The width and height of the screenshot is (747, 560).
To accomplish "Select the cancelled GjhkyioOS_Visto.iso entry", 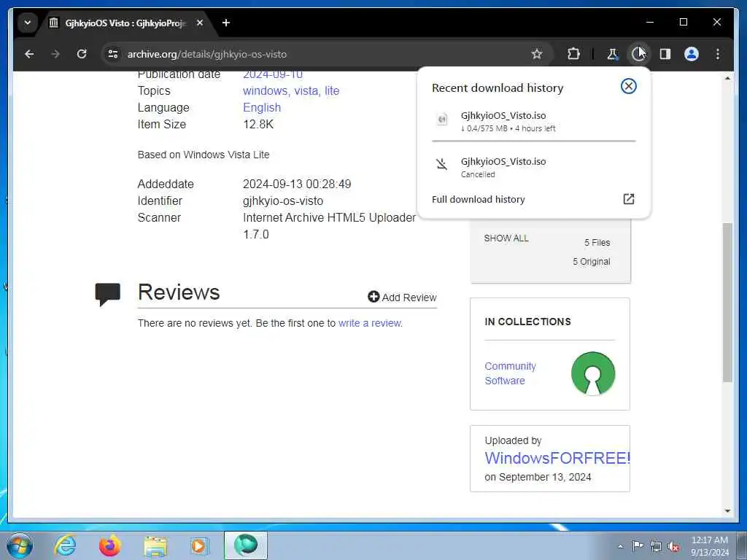I will point(533,167).
